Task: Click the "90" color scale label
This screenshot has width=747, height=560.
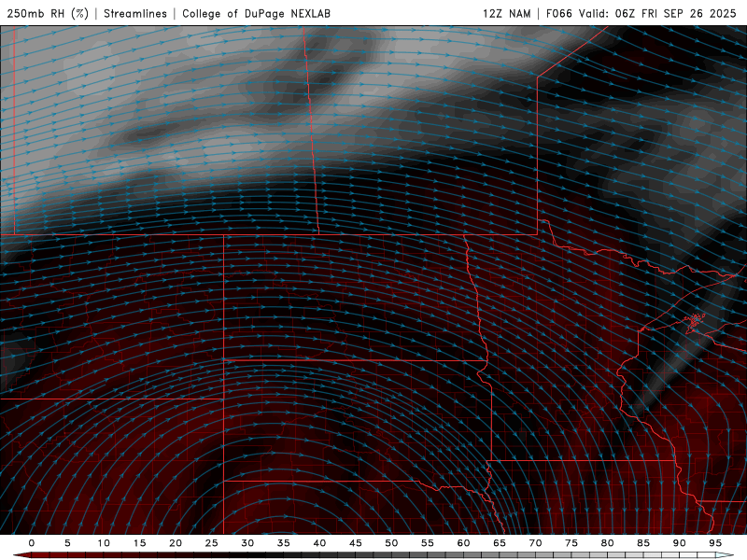Action: pos(679,543)
